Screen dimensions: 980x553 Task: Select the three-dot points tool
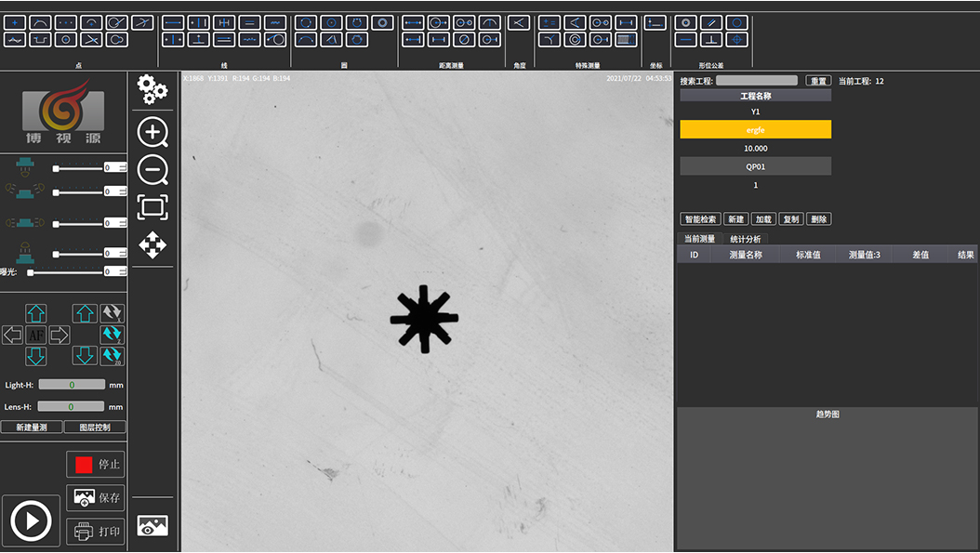(66, 22)
